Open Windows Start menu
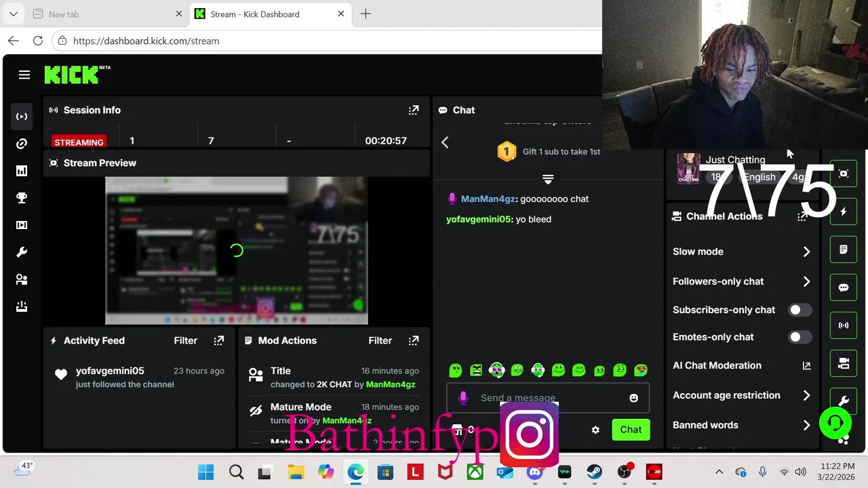The width and height of the screenshot is (868, 488). tap(205, 472)
